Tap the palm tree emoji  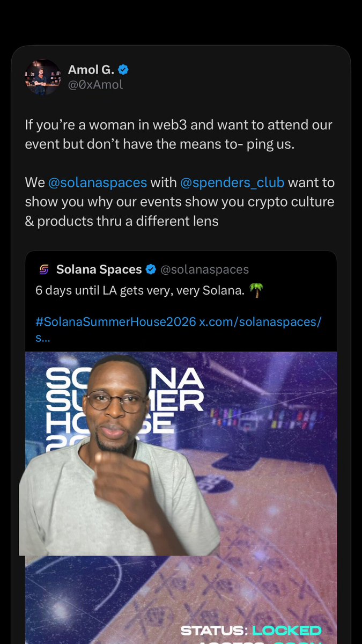(257, 291)
